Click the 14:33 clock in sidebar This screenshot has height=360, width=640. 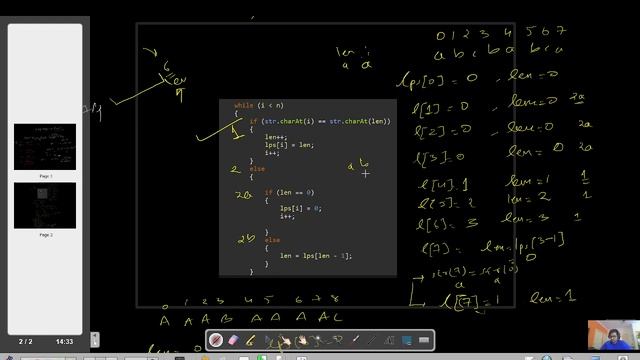[64, 342]
